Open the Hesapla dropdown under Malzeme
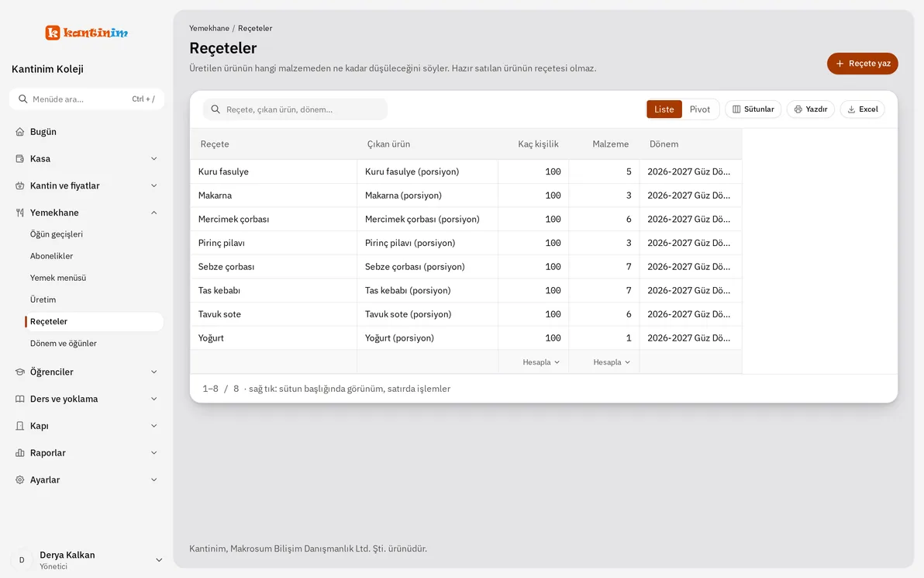The width and height of the screenshot is (924, 578). [612, 362]
